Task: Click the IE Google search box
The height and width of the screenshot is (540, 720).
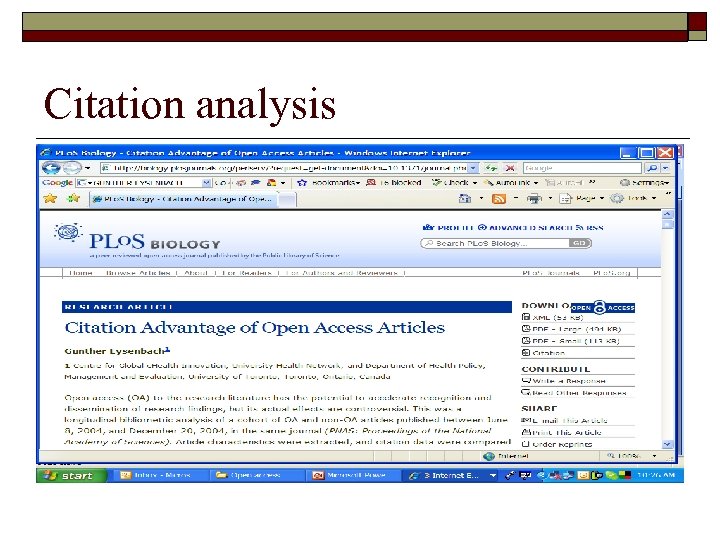Action: tap(582, 168)
